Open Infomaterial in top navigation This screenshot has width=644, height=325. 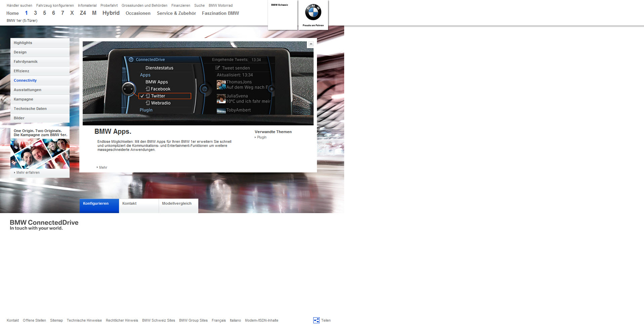tap(87, 5)
